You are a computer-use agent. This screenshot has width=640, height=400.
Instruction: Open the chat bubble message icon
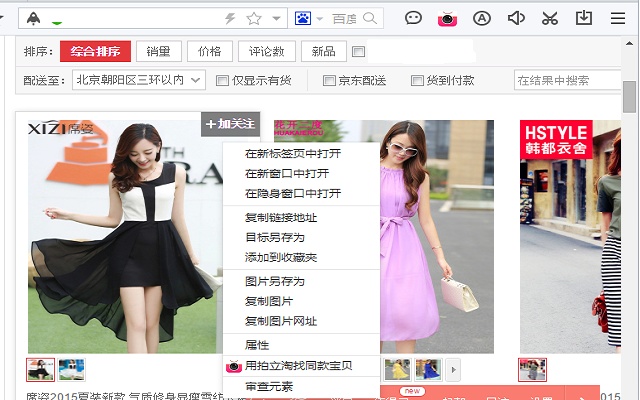click(413, 18)
